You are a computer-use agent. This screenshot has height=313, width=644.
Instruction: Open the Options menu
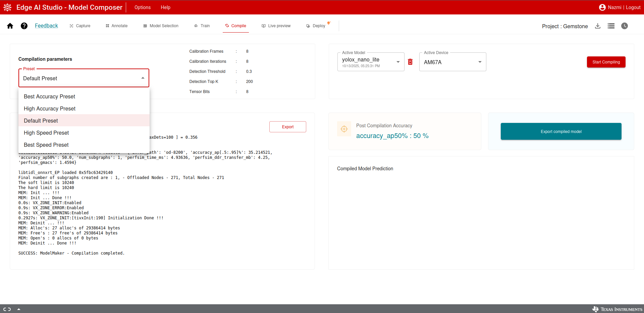pos(143,7)
